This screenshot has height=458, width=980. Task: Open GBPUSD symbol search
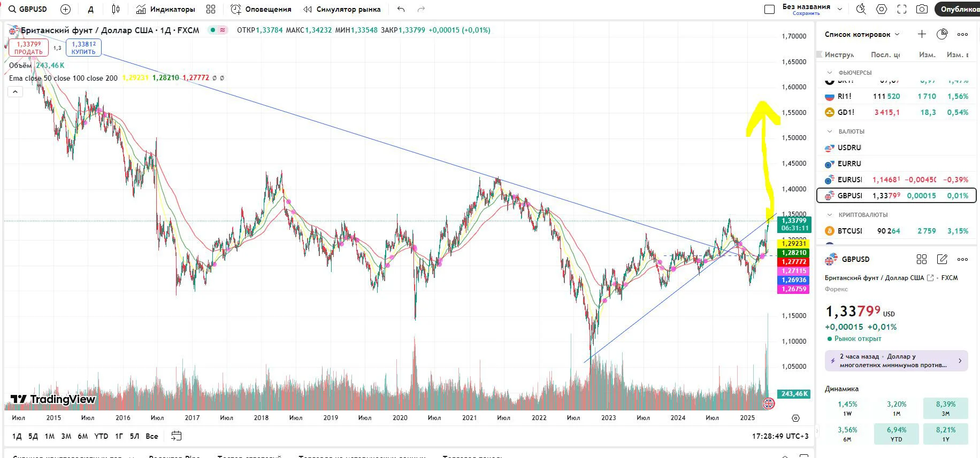[x=28, y=9]
